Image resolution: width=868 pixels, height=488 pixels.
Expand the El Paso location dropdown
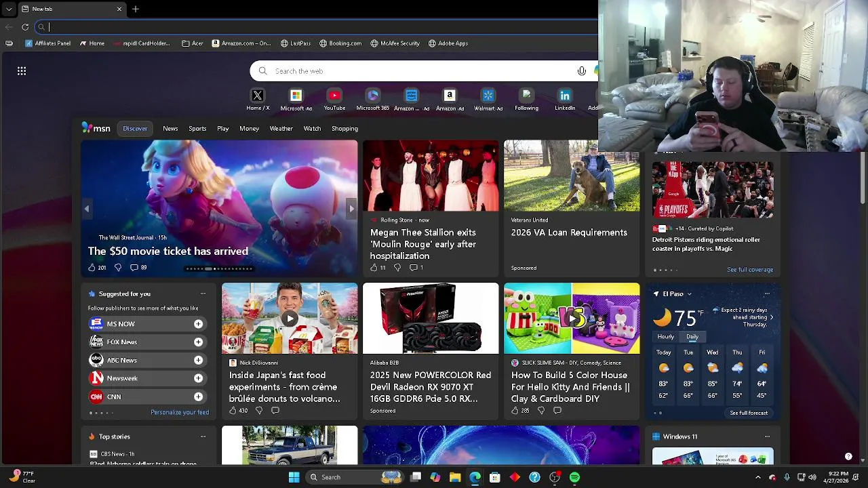click(689, 294)
